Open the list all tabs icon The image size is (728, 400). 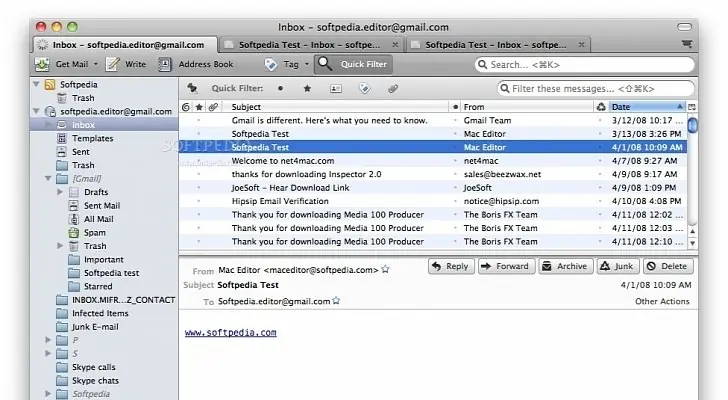(x=687, y=44)
